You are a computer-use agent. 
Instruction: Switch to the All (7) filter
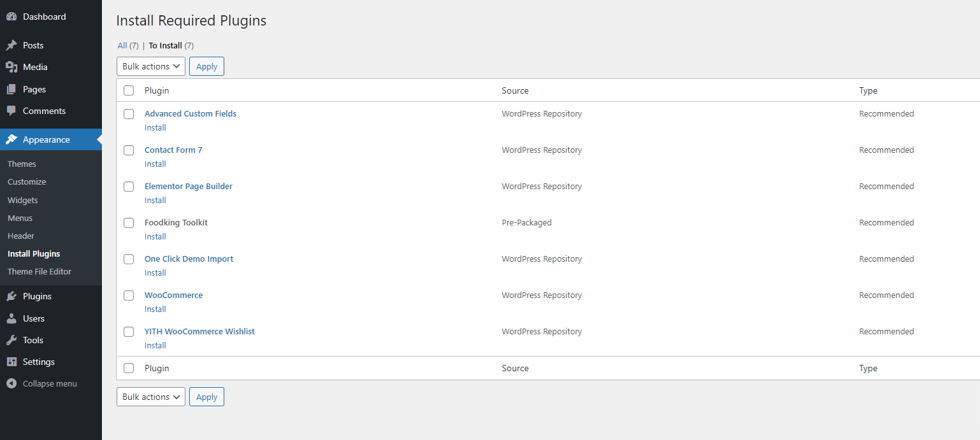[123, 45]
